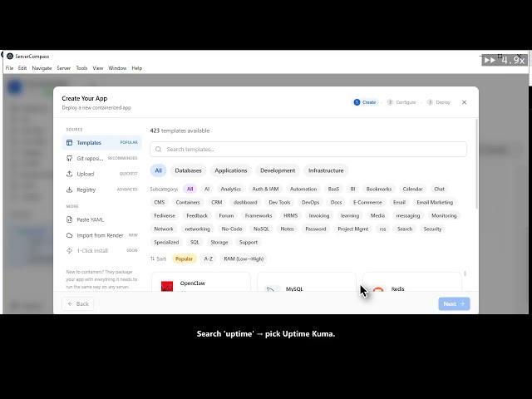Filter templates by Infrastructure
Viewport: 532px width, 399px height.
point(326,170)
